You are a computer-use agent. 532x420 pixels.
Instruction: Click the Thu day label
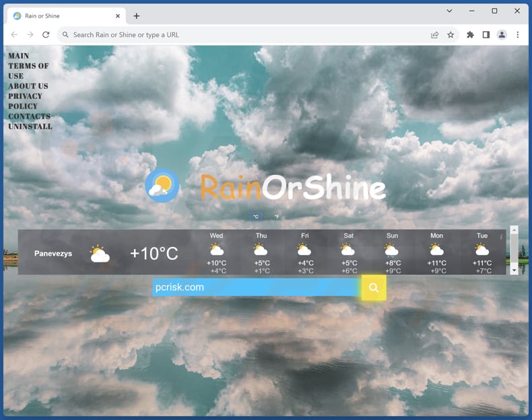point(261,236)
